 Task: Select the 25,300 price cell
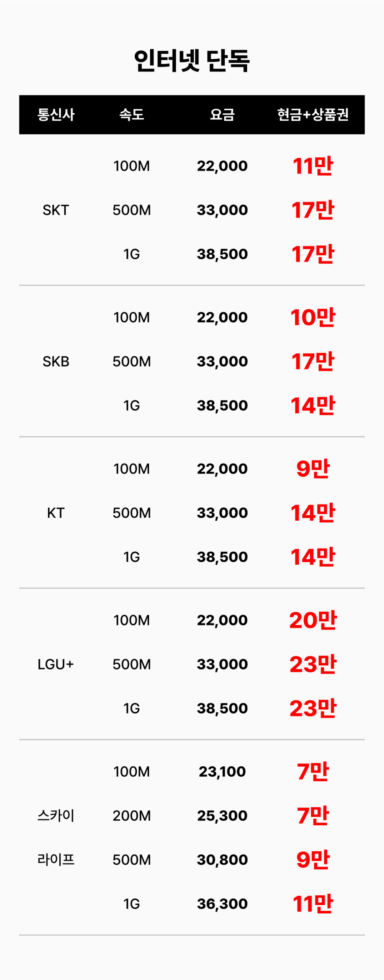click(222, 816)
